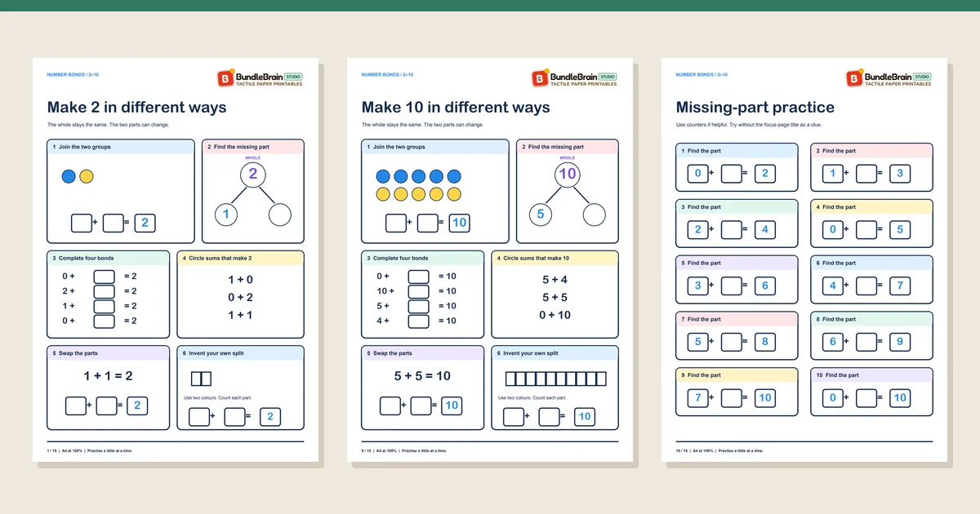Screen dimensions: 980x514
Task: Click empty box in the '0 + = 10' bond row
Action: (x=418, y=277)
